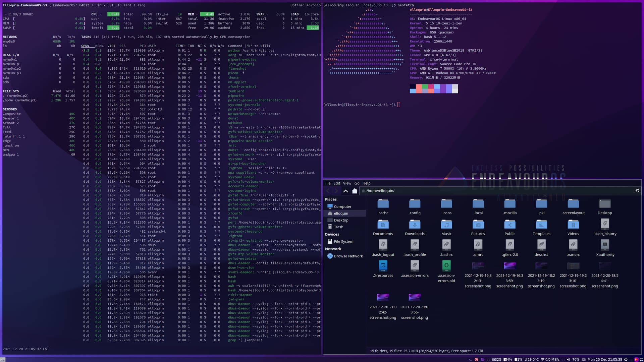This screenshot has height=362, width=644.
Task: Select the Videos folder
Action: coord(573,228)
